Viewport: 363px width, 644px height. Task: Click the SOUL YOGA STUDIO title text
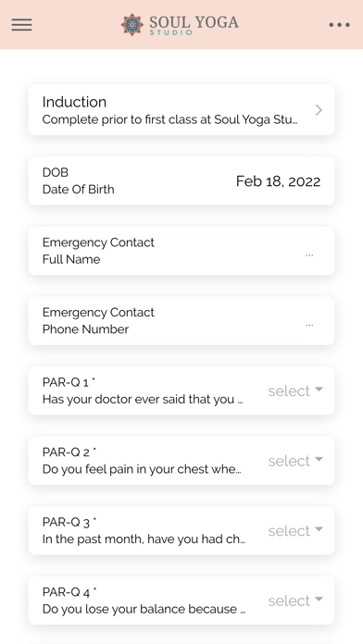click(x=194, y=25)
